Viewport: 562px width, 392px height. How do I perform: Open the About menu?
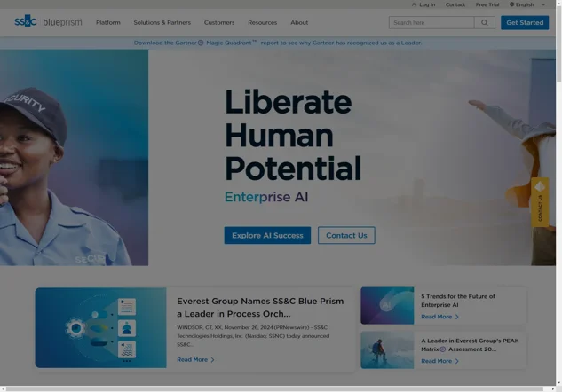coord(299,22)
